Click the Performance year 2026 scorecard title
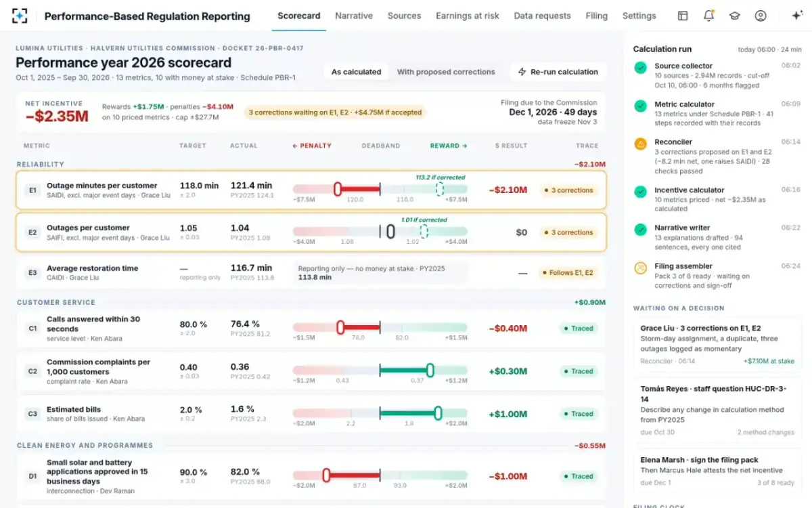 click(x=124, y=63)
